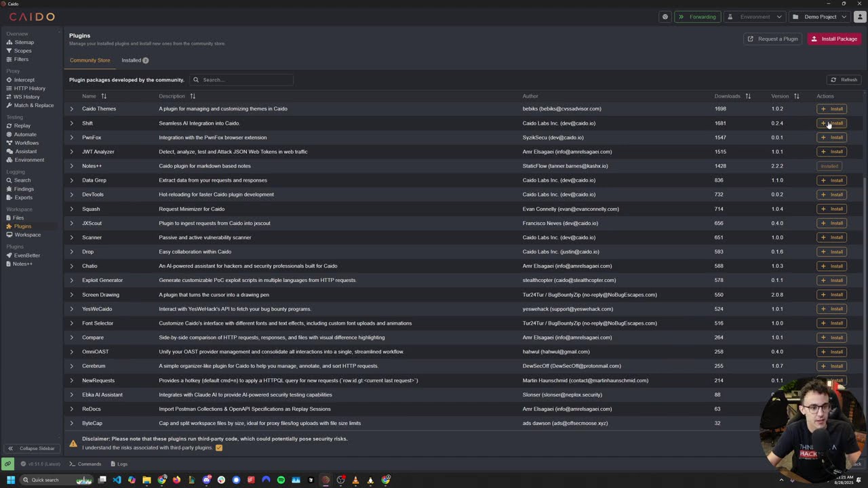
Task: Expand the Chatio plugin row
Action: (x=71, y=266)
